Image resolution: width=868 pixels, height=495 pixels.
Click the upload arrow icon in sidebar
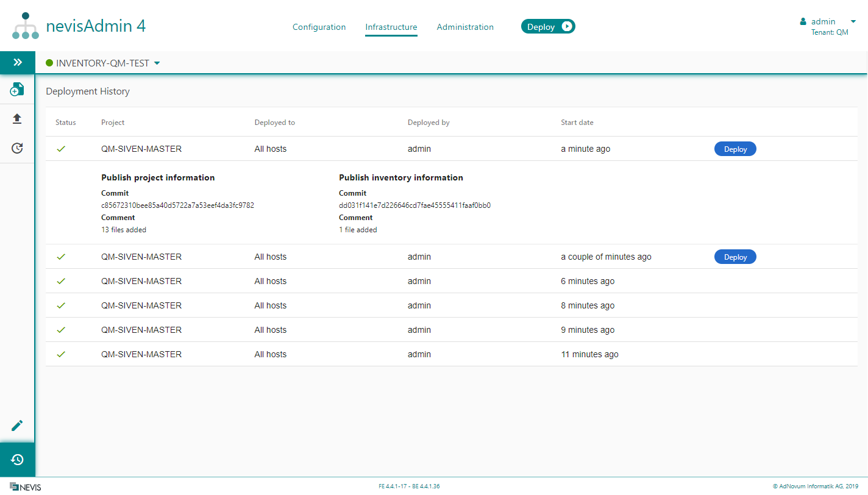(x=17, y=119)
